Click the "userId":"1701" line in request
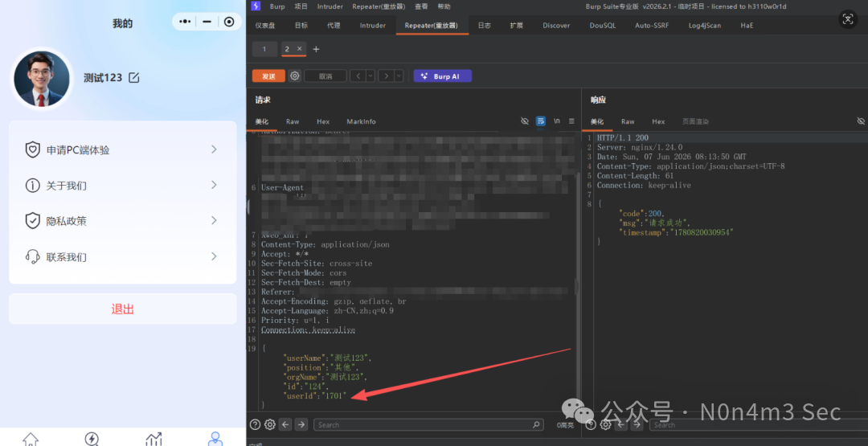This screenshot has width=868, height=446. pyautogui.click(x=314, y=395)
